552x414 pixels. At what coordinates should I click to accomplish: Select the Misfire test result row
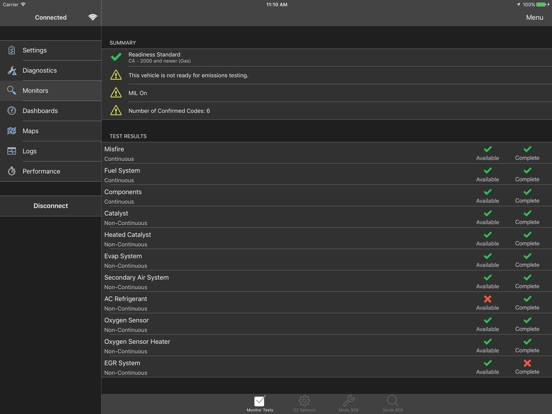tap(327, 153)
